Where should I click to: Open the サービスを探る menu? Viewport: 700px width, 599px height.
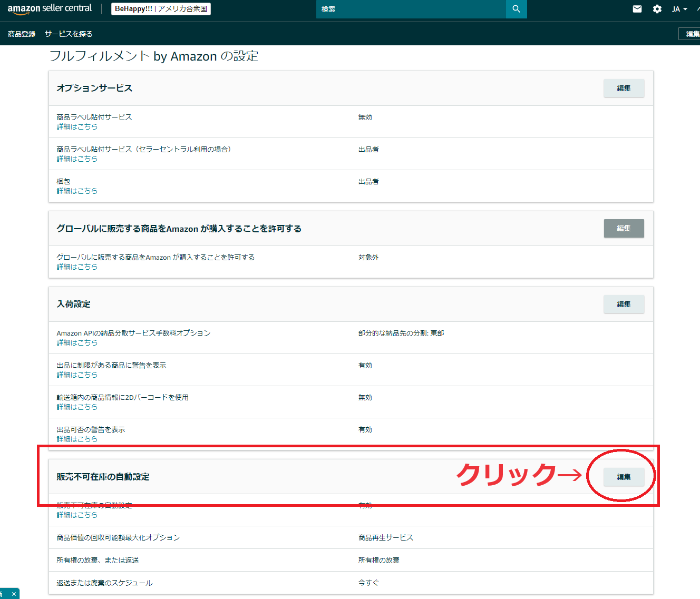pyautogui.click(x=69, y=34)
